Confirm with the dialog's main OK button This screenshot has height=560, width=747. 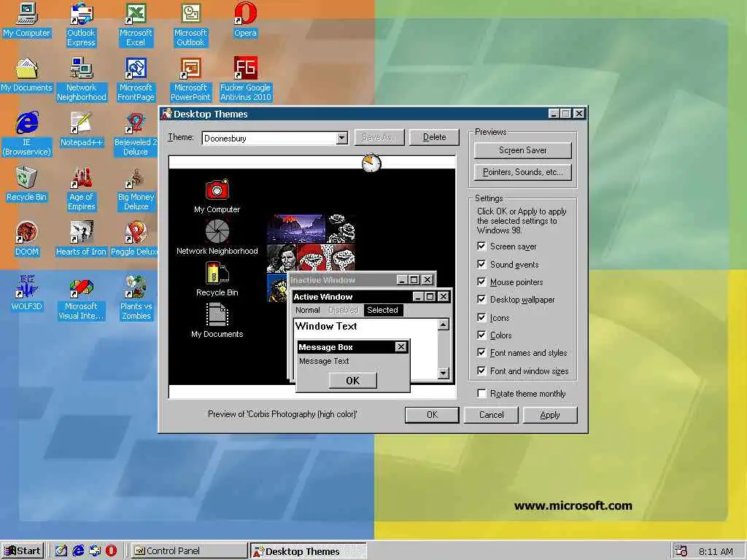pyautogui.click(x=432, y=415)
